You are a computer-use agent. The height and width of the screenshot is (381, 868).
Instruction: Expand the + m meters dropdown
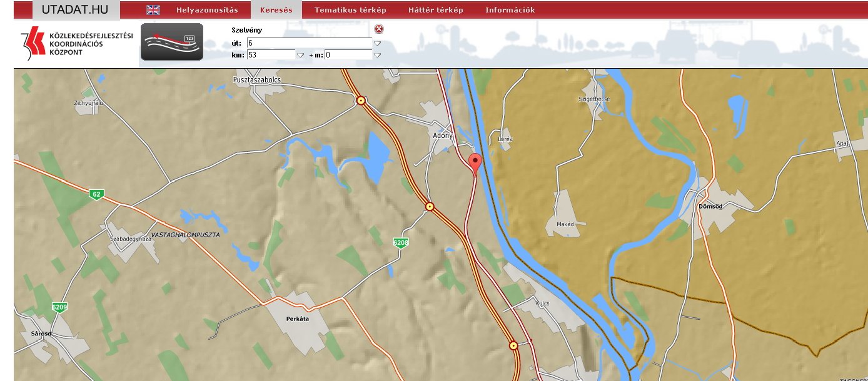377,55
